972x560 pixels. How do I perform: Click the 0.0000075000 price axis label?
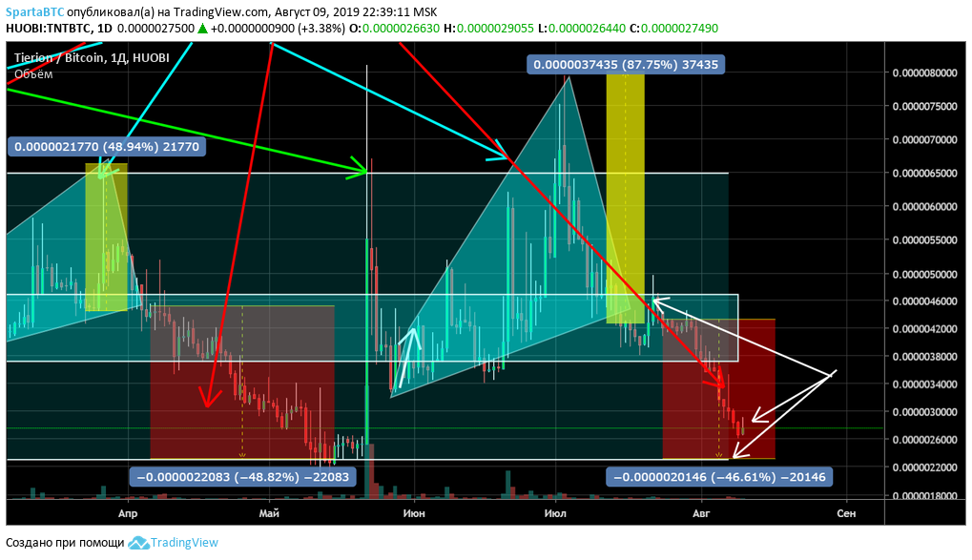[924, 107]
